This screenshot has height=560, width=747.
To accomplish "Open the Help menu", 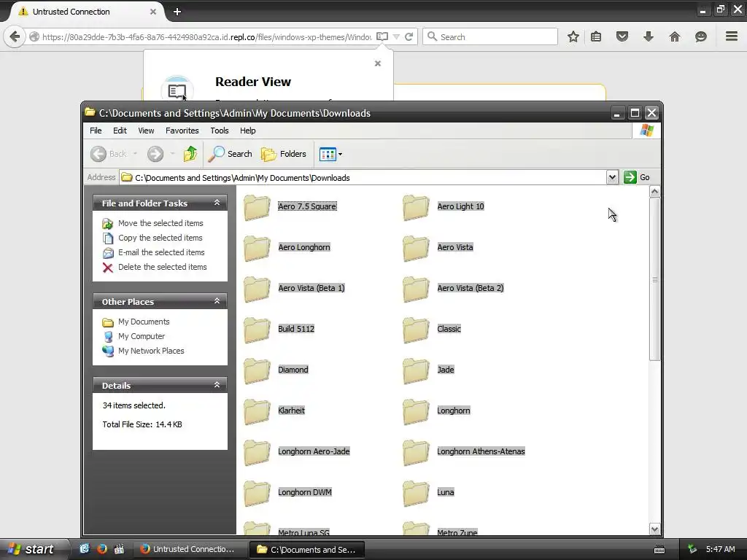I will 247,131.
